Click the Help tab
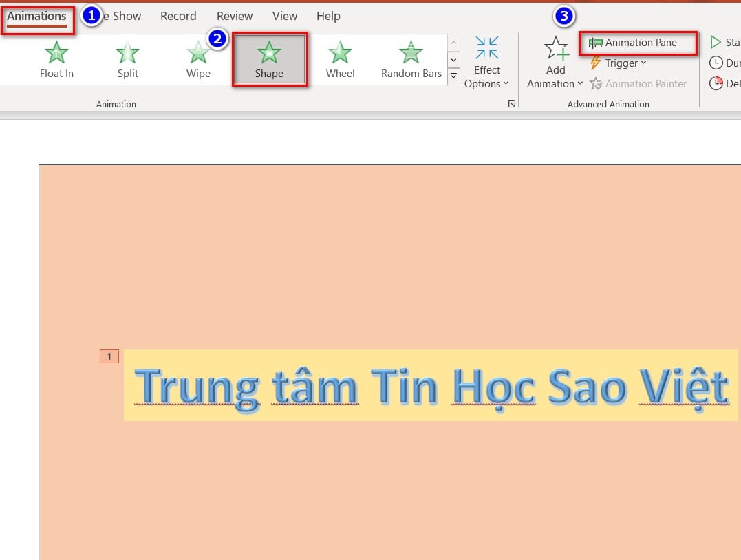Screen dimensions: 741x560 pos(328,15)
